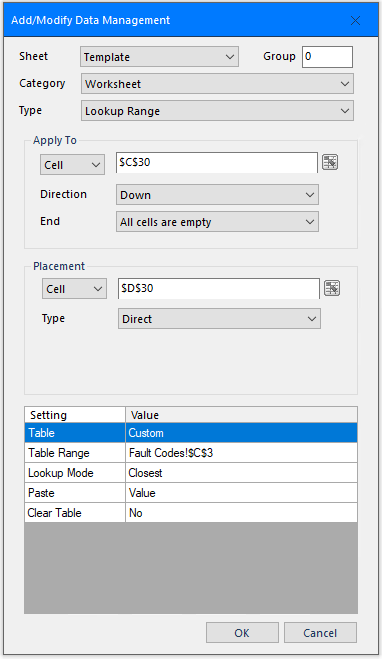
Task: Click the Setting column header
Action: coord(75,415)
